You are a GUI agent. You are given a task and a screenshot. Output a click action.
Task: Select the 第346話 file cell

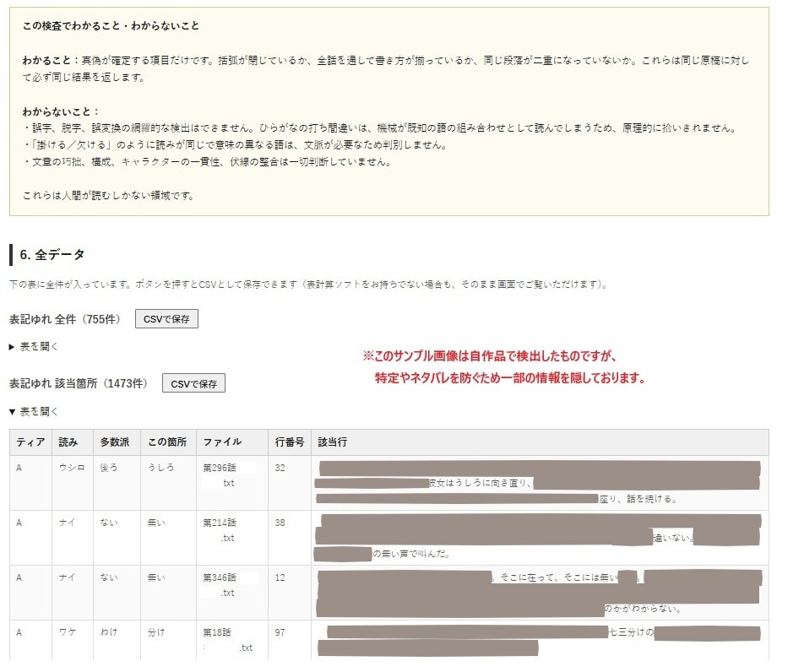click(231, 593)
